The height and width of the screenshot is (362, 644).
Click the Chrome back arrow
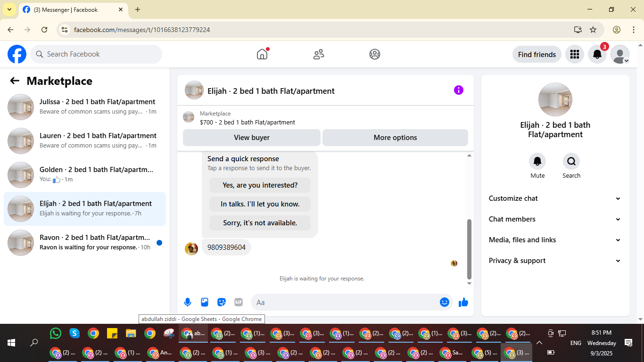click(10, 30)
